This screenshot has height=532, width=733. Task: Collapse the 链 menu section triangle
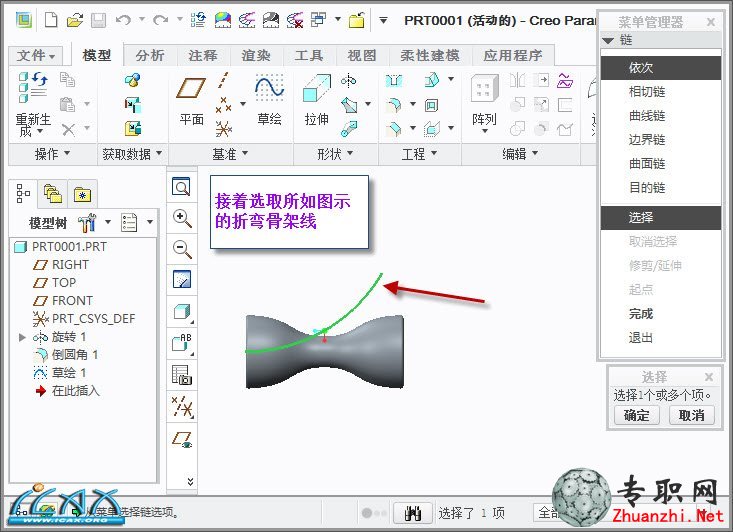point(608,41)
